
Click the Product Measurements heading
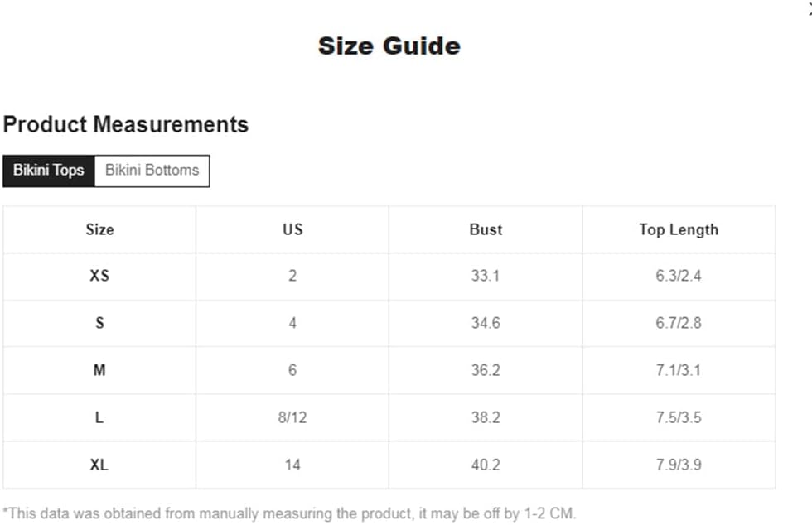pos(126,125)
